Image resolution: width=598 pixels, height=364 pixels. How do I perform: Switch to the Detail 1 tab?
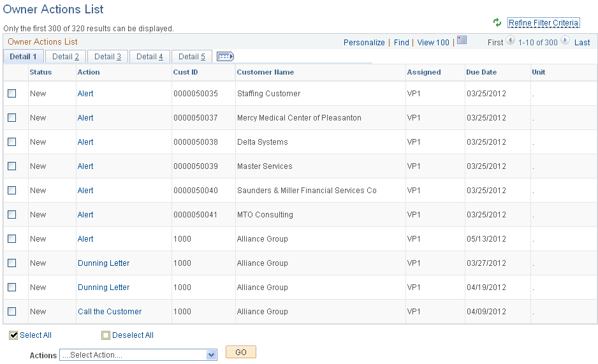(23, 56)
